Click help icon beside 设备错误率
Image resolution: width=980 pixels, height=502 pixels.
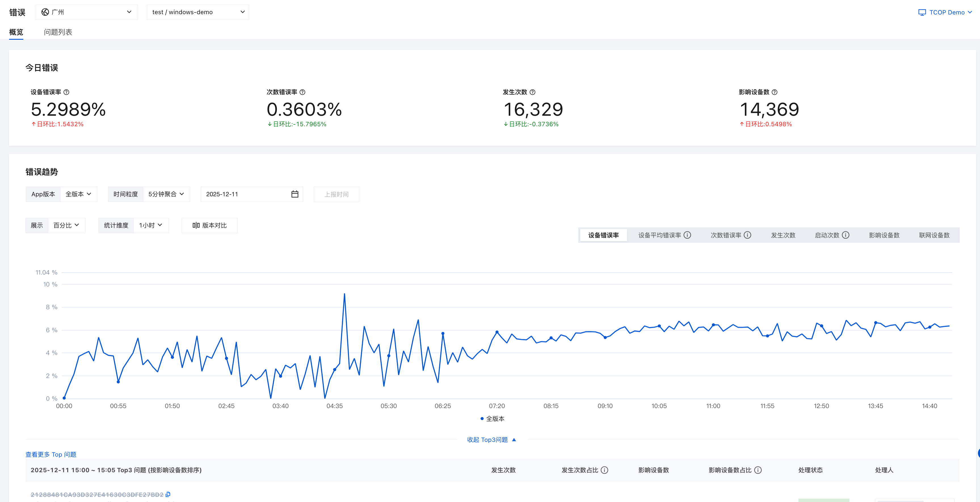tap(66, 92)
